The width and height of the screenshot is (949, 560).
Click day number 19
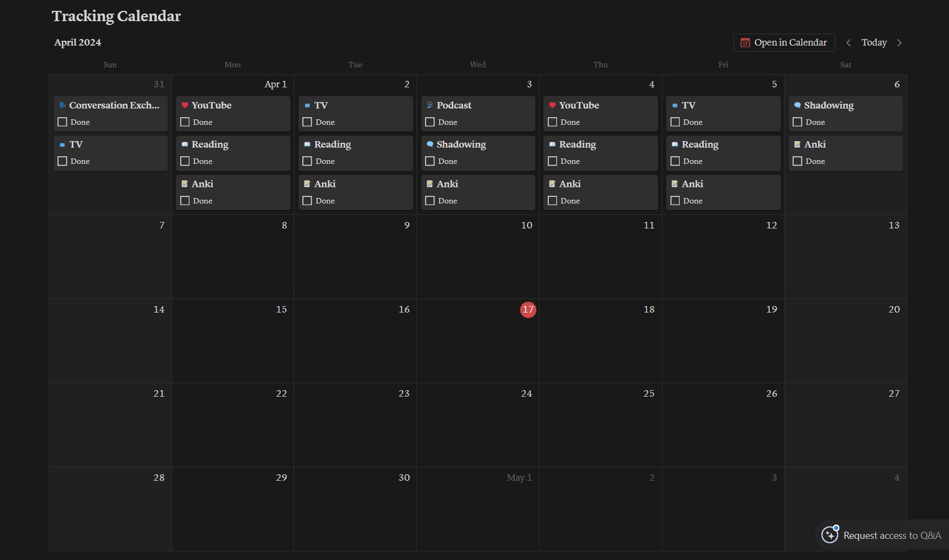pyautogui.click(x=771, y=309)
